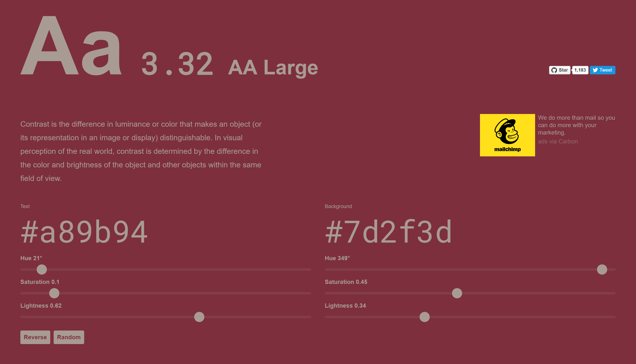Click the Random button
Image resolution: width=636 pixels, height=364 pixels.
68,337
